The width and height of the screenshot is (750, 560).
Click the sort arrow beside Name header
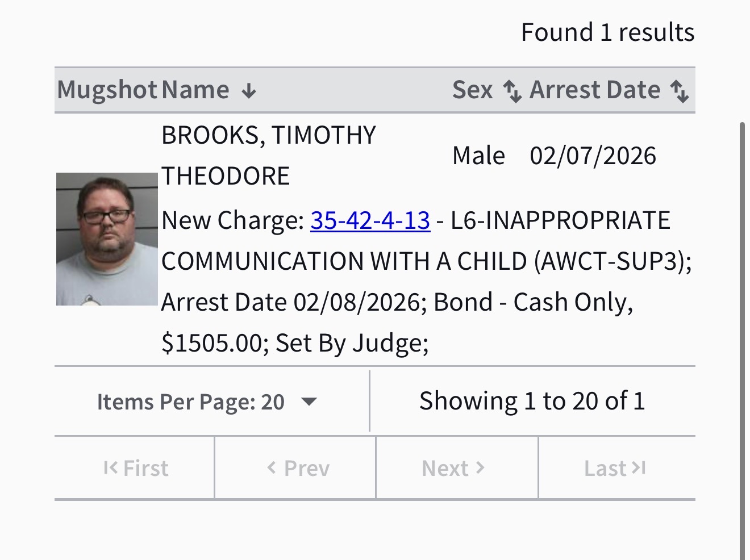(x=249, y=91)
